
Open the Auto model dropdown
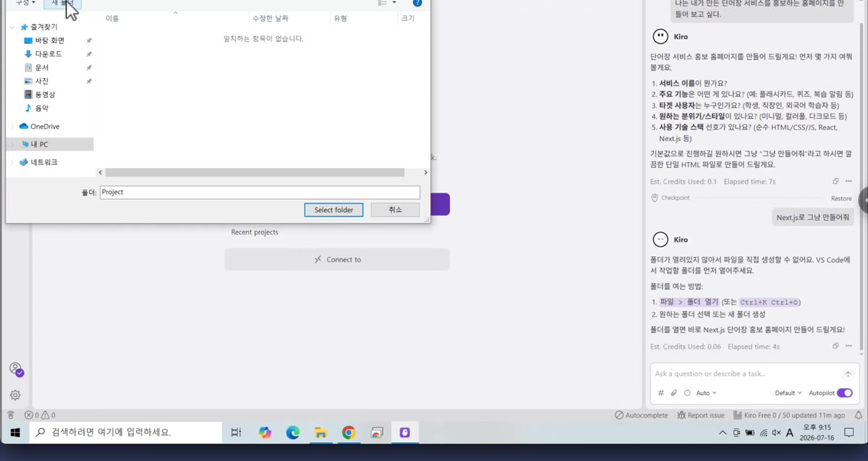706,393
